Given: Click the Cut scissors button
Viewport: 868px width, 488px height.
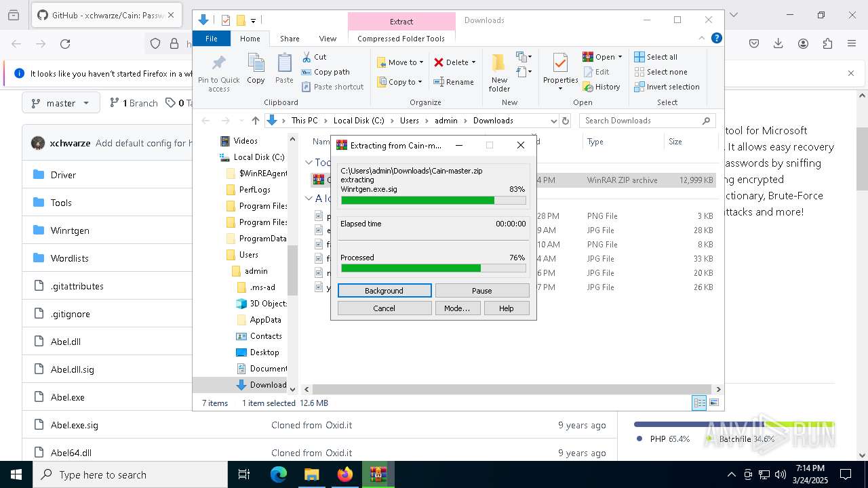Looking at the screenshot, I should (314, 57).
